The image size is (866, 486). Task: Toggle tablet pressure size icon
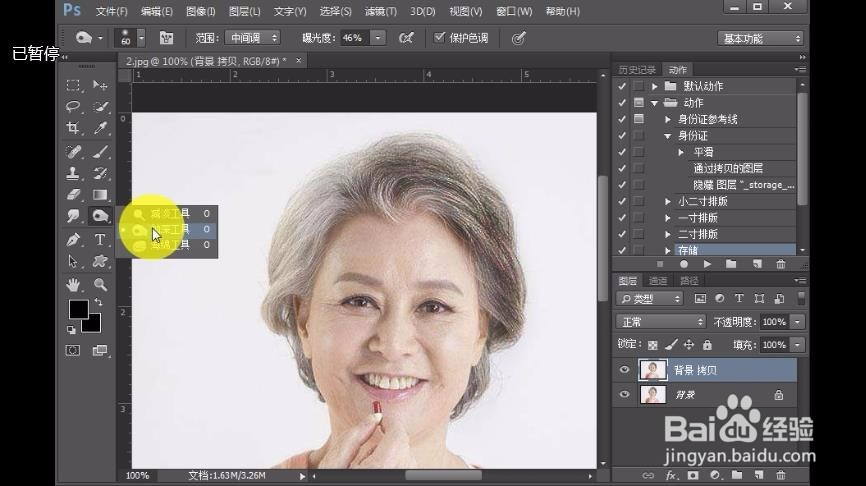pos(518,38)
